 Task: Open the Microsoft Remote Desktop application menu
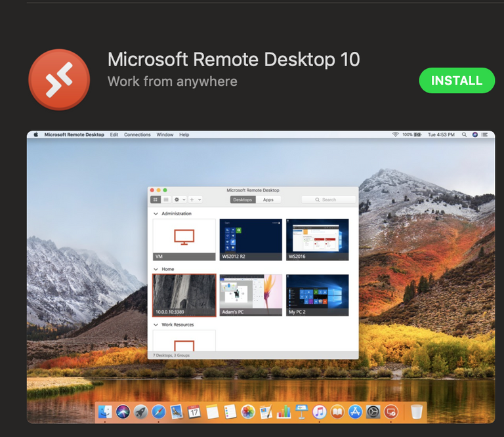74,135
